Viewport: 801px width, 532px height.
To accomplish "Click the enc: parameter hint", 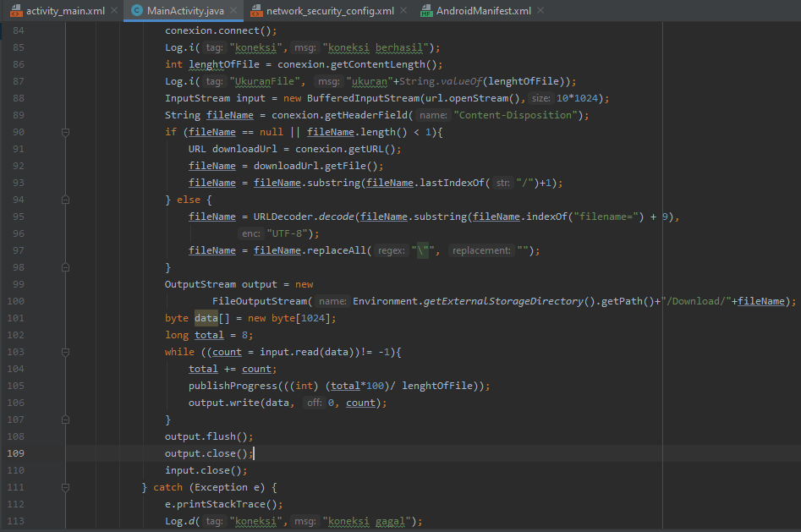I will point(251,233).
